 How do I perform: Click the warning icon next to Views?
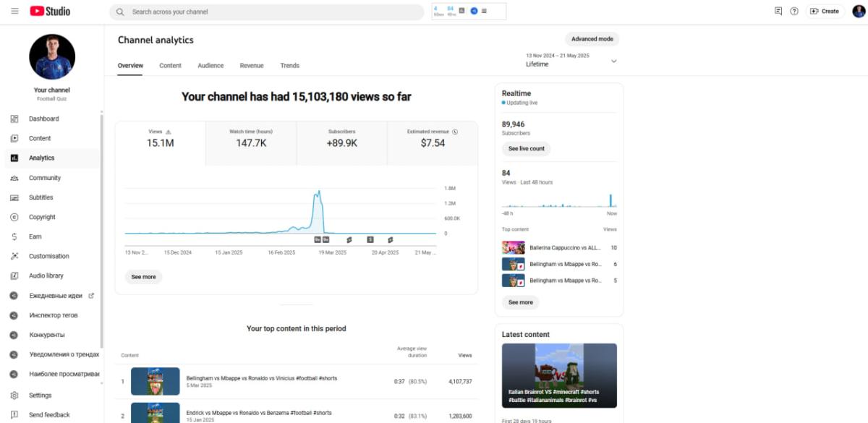[x=169, y=132]
